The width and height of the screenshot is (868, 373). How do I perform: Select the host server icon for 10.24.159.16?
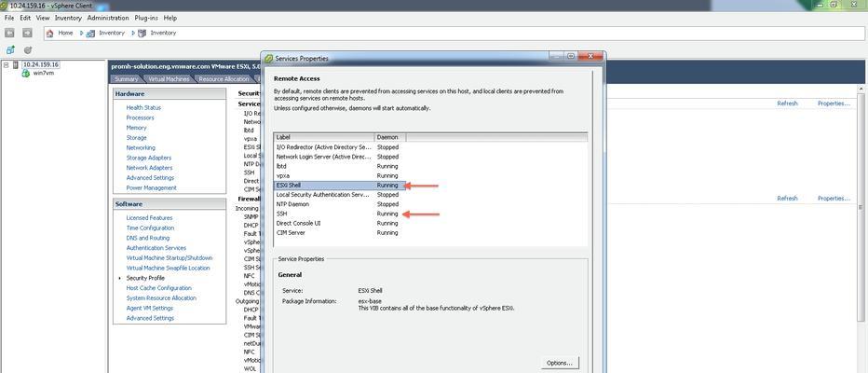tap(16, 64)
